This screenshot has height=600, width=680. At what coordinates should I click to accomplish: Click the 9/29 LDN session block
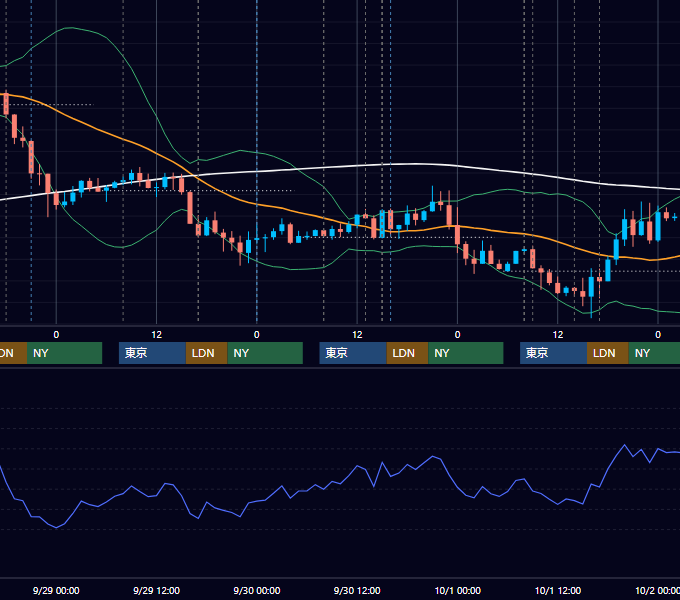point(206,353)
